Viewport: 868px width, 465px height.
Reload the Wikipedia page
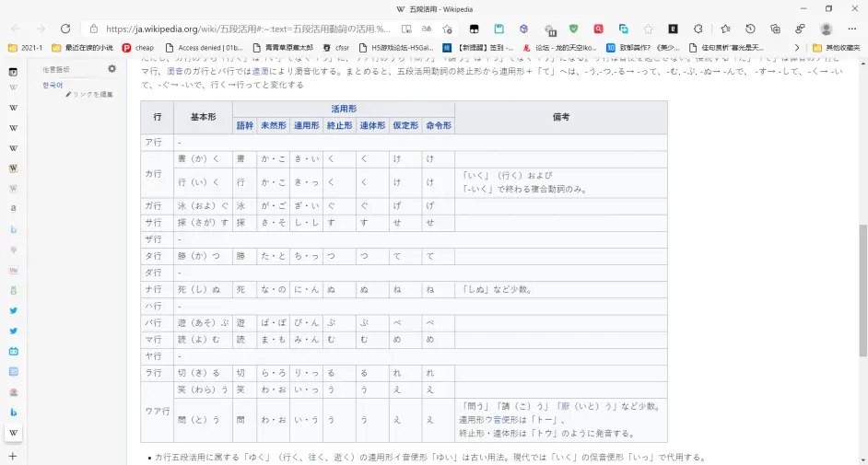(65, 29)
